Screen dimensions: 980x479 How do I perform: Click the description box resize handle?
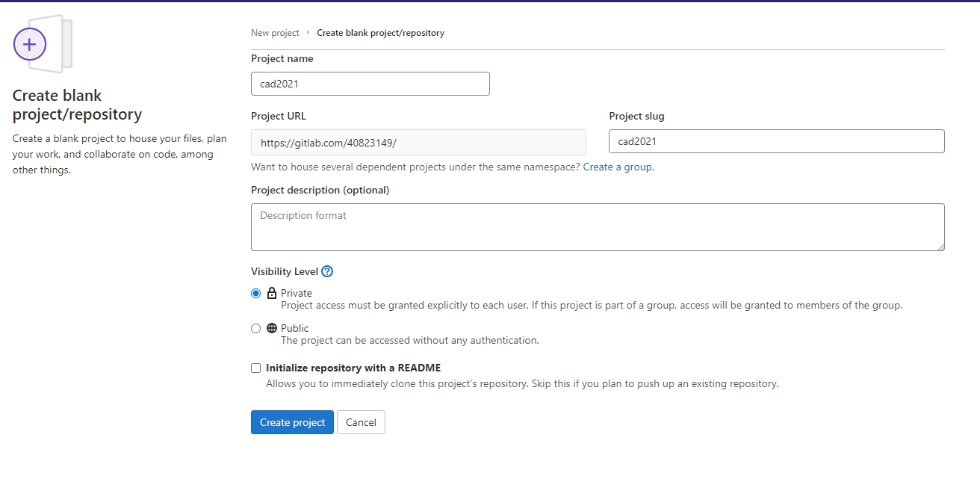click(940, 246)
